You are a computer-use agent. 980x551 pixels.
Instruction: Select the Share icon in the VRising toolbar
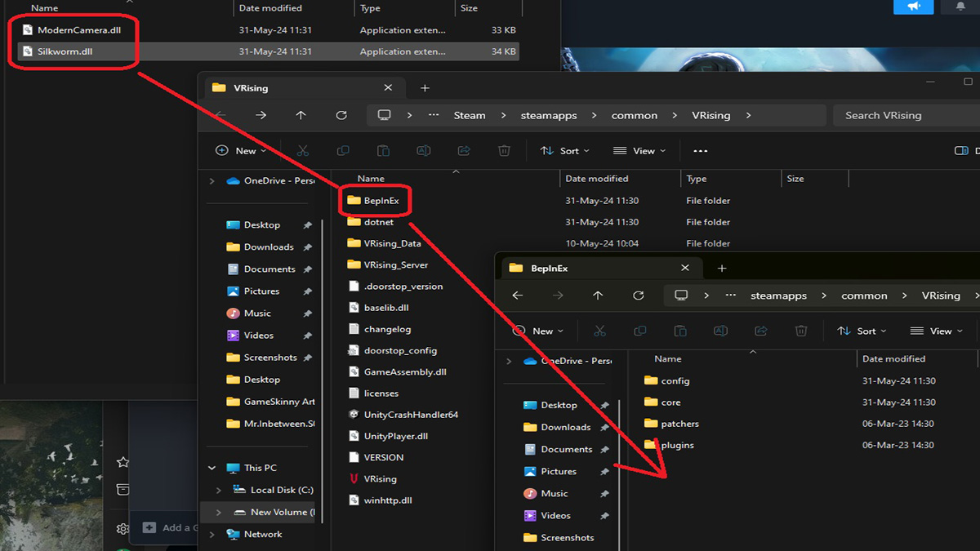(x=463, y=150)
